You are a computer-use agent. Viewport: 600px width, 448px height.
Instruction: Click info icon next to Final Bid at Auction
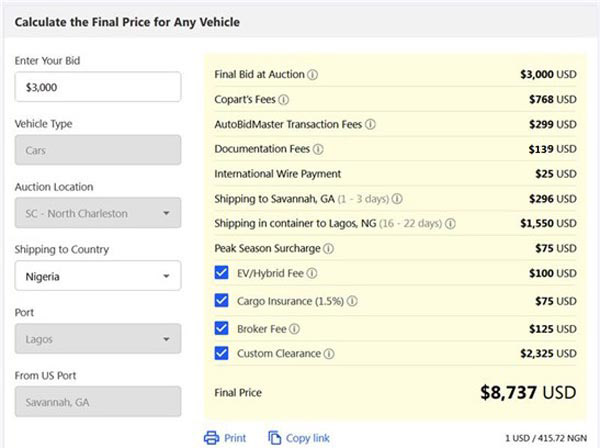tap(313, 74)
